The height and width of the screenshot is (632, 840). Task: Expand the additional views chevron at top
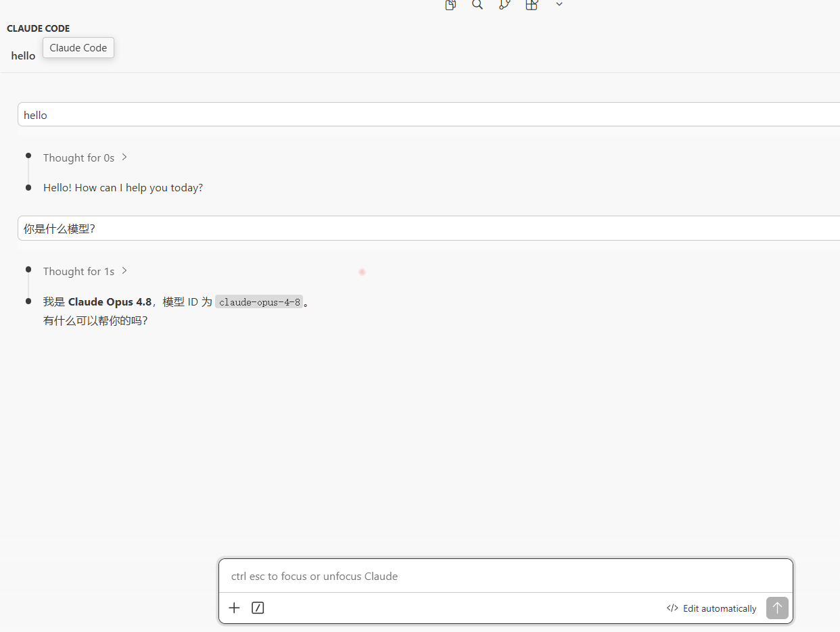pos(559,4)
